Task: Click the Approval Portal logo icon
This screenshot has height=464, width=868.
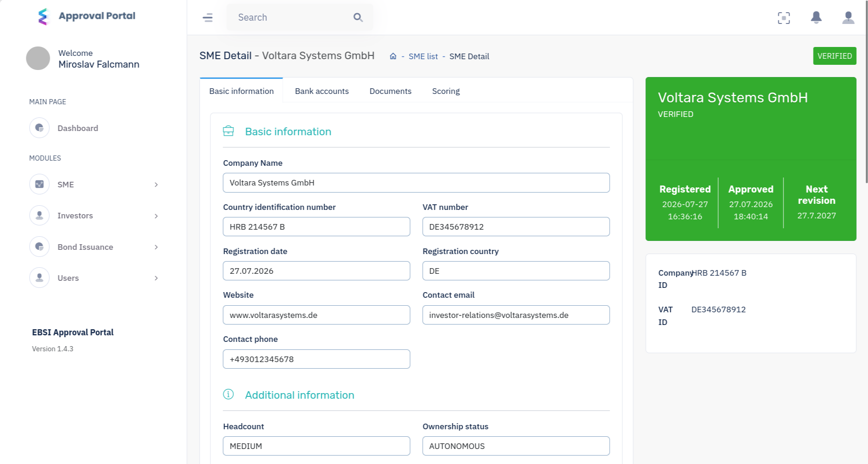Action: coord(43,16)
